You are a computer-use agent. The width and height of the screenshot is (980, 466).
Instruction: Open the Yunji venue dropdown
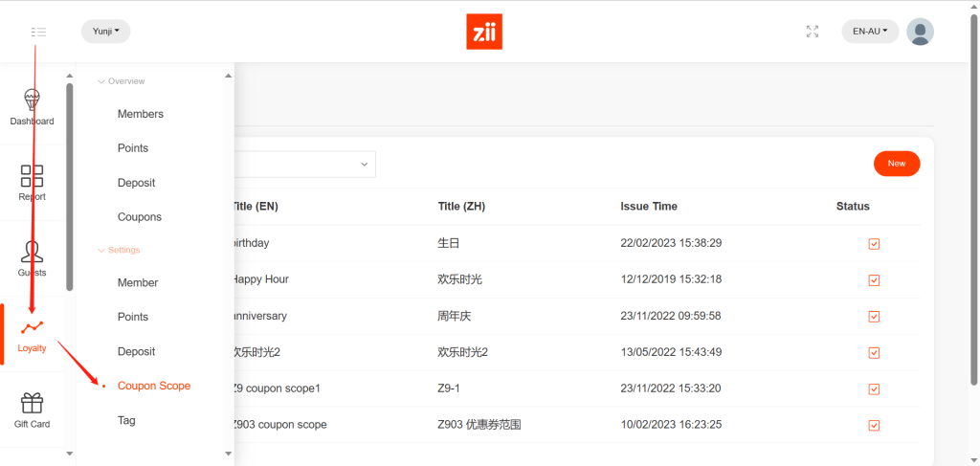coord(105,32)
